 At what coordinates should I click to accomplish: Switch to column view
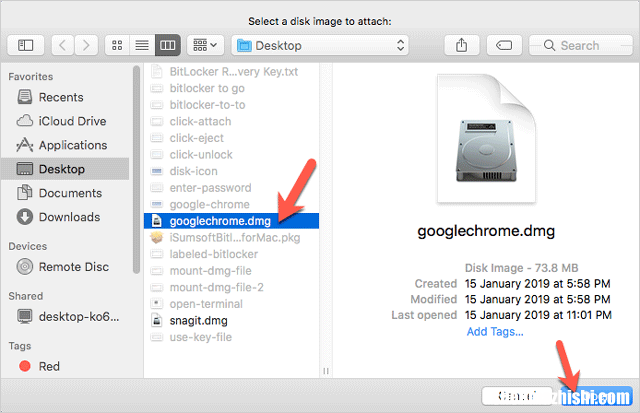[x=168, y=45]
